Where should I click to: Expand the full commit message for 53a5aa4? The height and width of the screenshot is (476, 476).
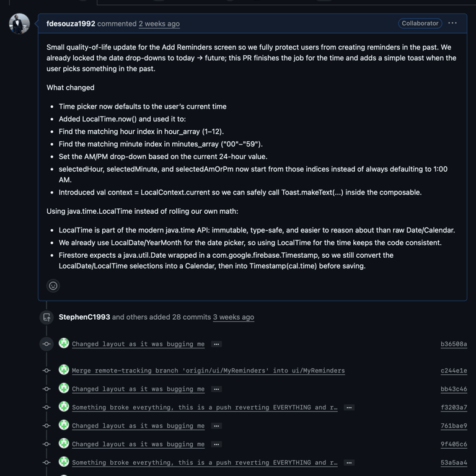pos(349,463)
